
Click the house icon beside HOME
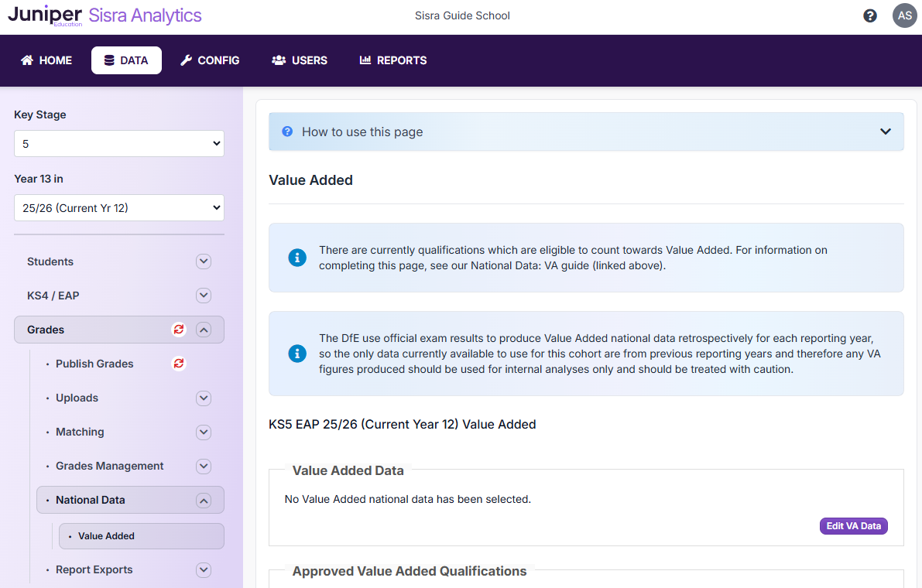coord(27,60)
